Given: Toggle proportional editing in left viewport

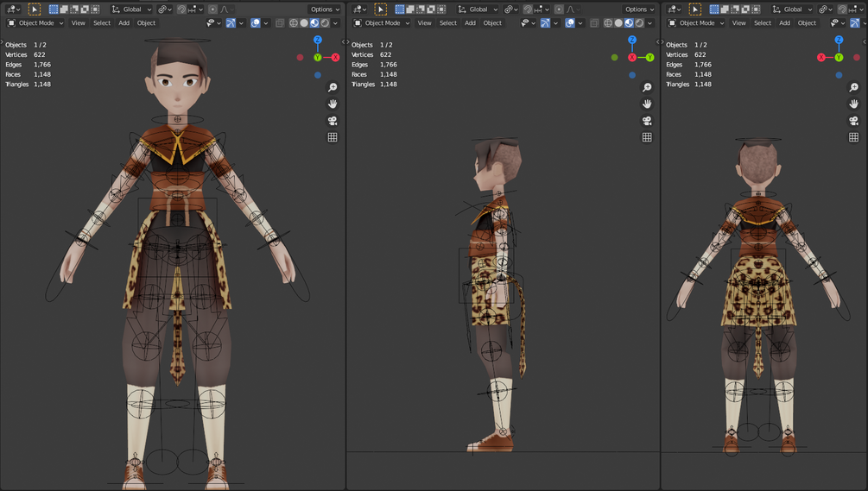Looking at the screenshot, I should point(212,9).
